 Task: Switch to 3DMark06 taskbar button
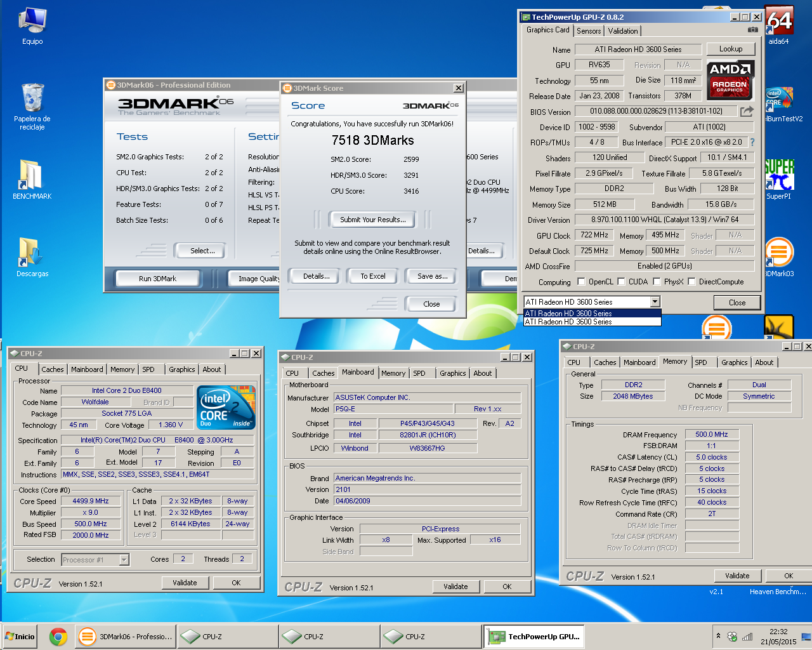coord(126,636)
